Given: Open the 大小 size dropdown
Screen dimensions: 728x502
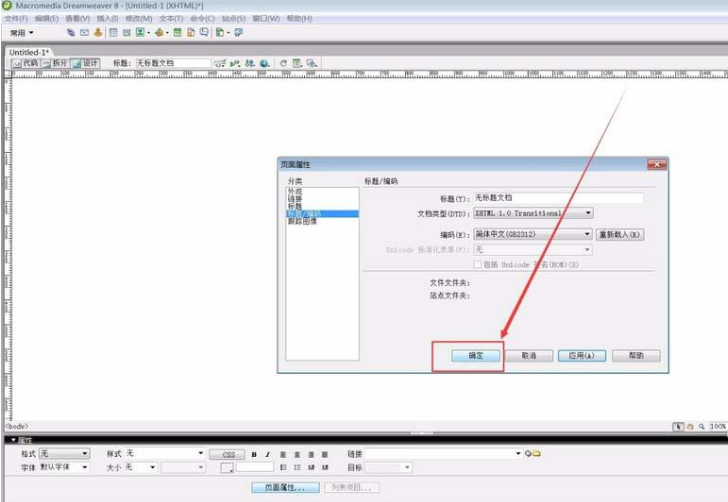Looking at the screenshot, I should click(x=141, y=467).
